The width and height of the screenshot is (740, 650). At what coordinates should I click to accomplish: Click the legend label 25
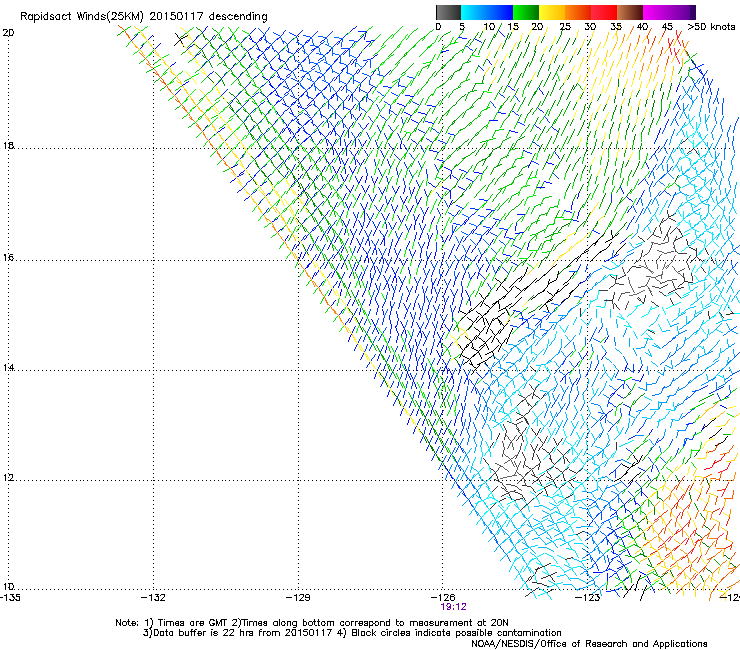pyautogui.click(x=565, y=27)
